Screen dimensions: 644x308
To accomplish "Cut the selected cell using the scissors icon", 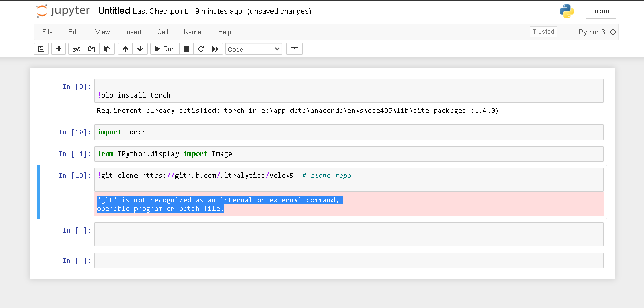I will coord(75,49).
